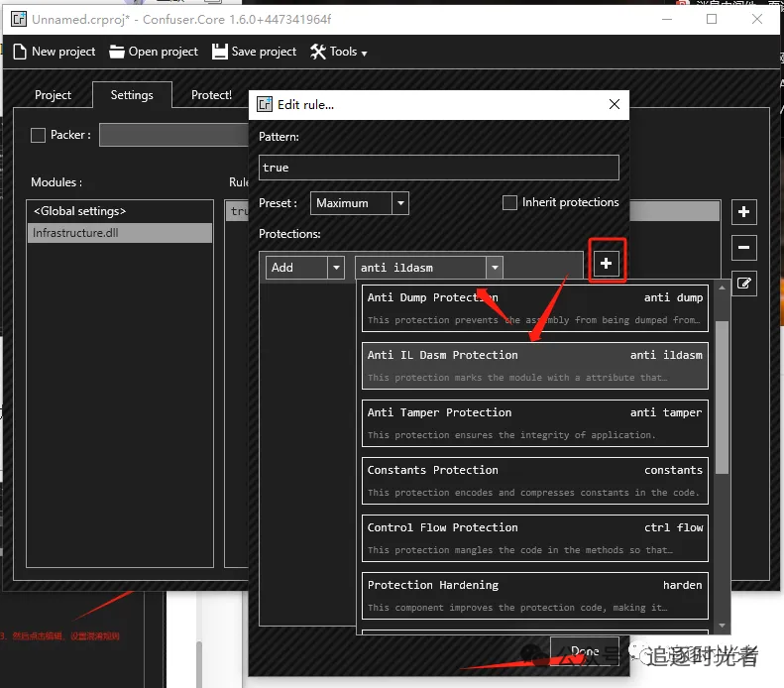The height and width of the screenshot is (688, 784).
Task: Expand the Preset Maximum dropdown
Action: [400, 203]
